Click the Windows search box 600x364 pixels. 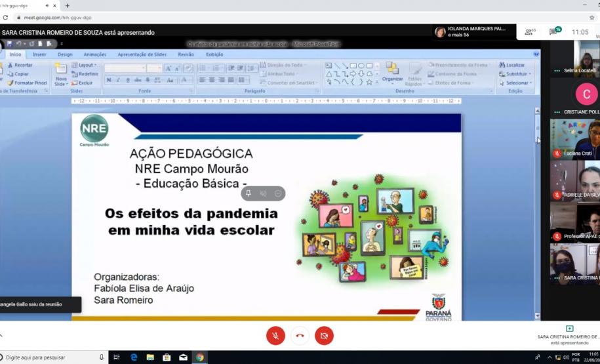[x=54, y=357]
